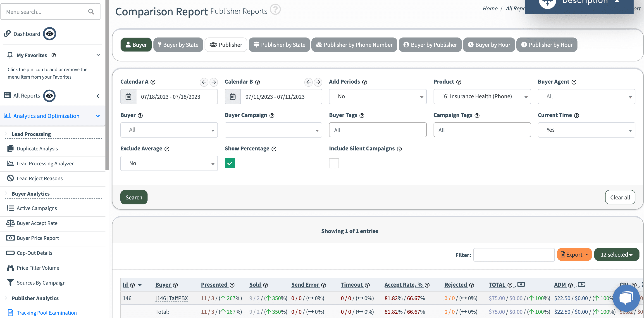The width and height of the screenshot is (644, 318).
Task: Click the Buyer Accept Rate scales icon
Action: click(10, 223)
